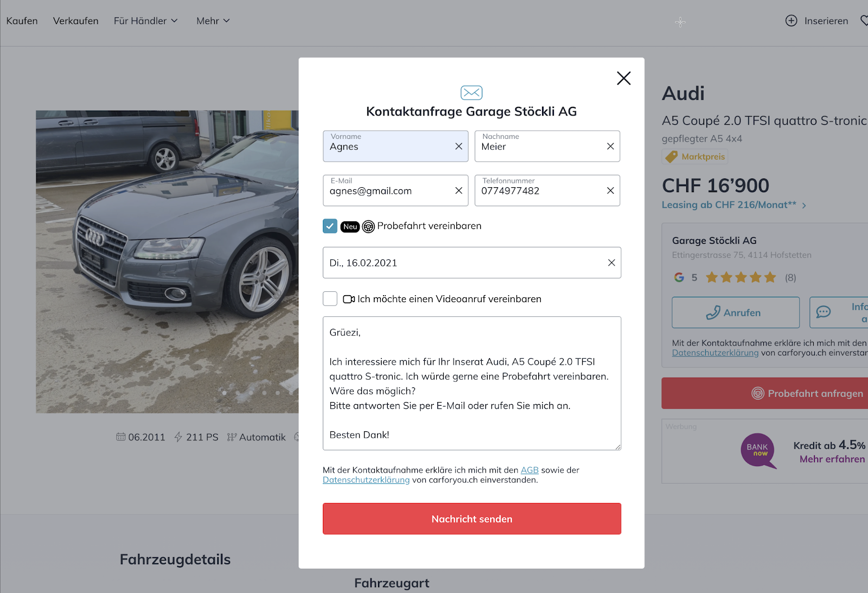
Task: Click the steering wheel icon by Probefahrt
Action: 368,226
